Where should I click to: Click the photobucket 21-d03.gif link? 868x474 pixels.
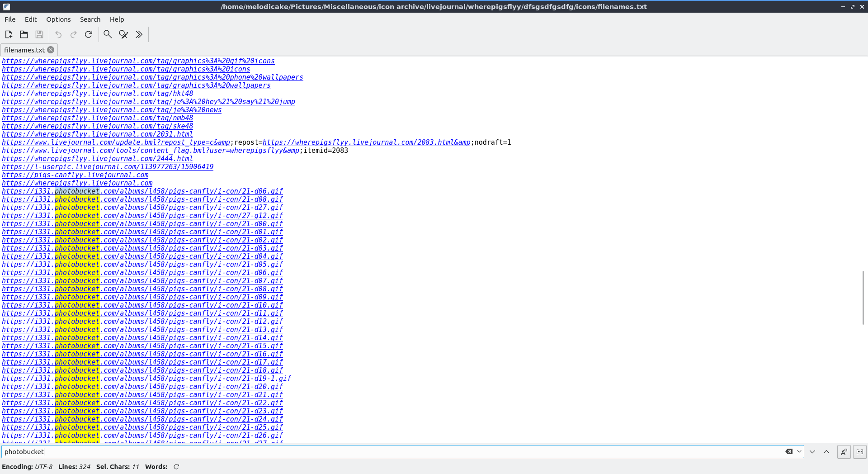tap(142, 248)
